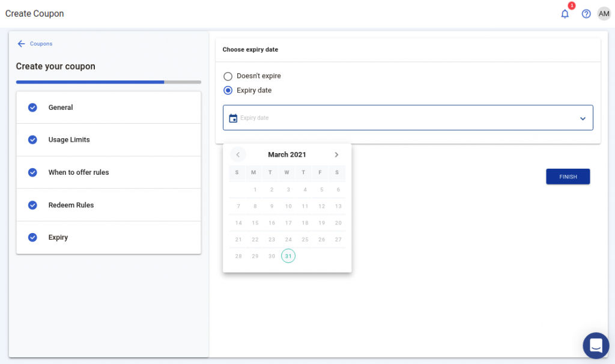Click the check icon beside When to offer rules
This screenshot has width=615, height=364.
(x=32, y=172)
